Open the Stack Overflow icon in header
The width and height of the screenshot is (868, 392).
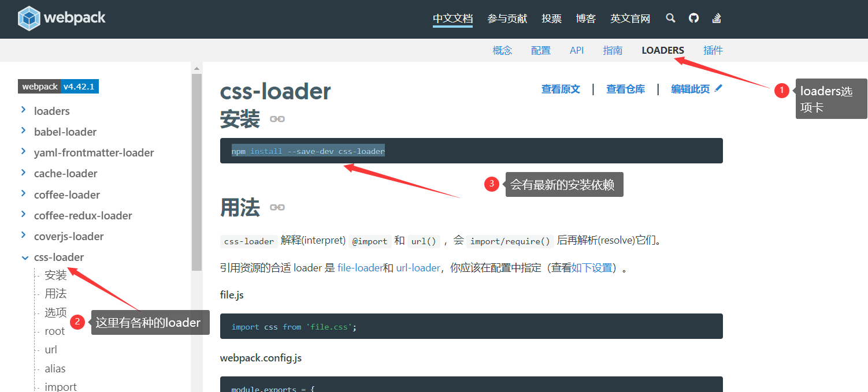tap(717, 18)
